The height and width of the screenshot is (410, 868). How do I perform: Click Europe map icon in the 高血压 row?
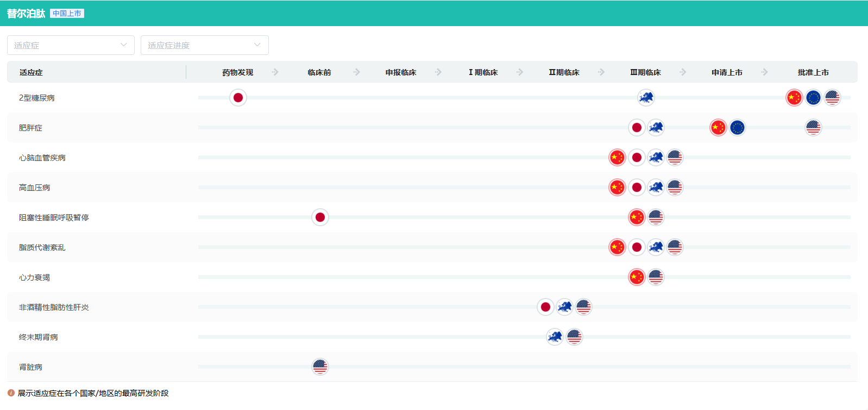point(656,188)
